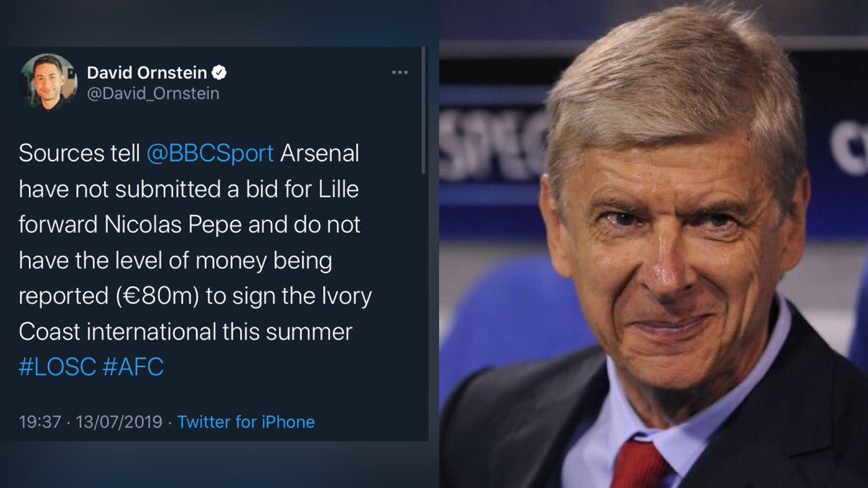Open the tweet's more options ellipsis
868x488 pixels.
(400, 72)
